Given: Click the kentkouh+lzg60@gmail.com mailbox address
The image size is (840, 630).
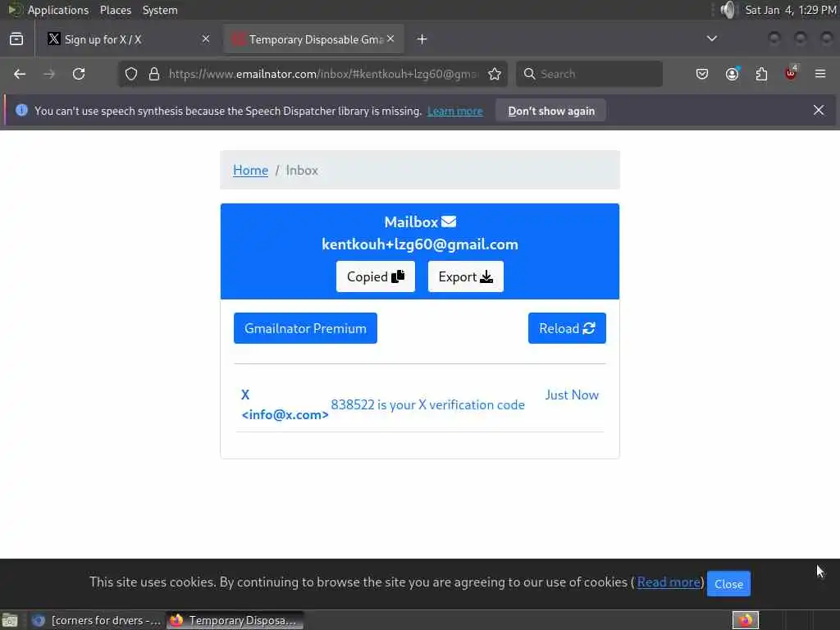Looking at the screenshot, I should 420,244.
